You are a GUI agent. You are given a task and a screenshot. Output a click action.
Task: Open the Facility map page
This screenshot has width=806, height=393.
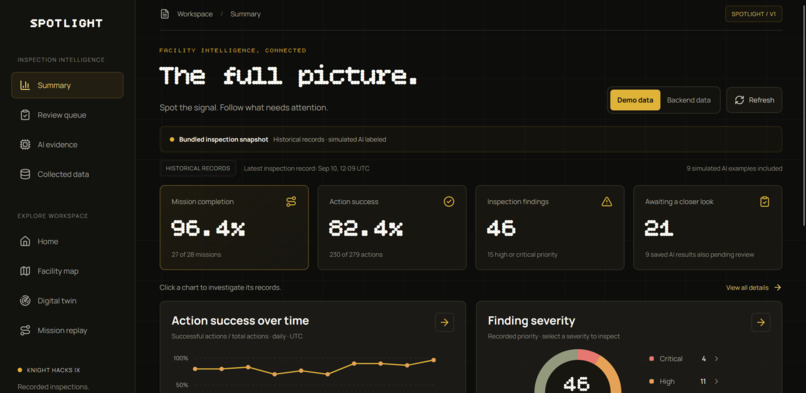pos(67,271)
